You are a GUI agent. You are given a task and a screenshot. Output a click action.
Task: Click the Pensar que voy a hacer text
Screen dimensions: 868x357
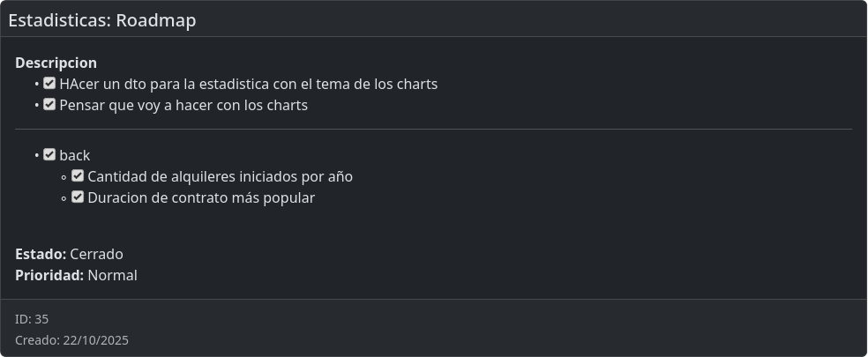click(x=183, y=106)
